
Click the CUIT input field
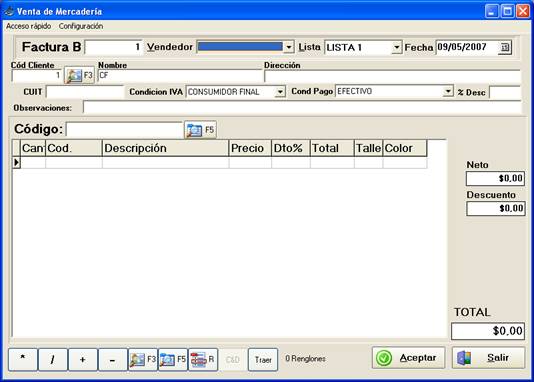85,92
